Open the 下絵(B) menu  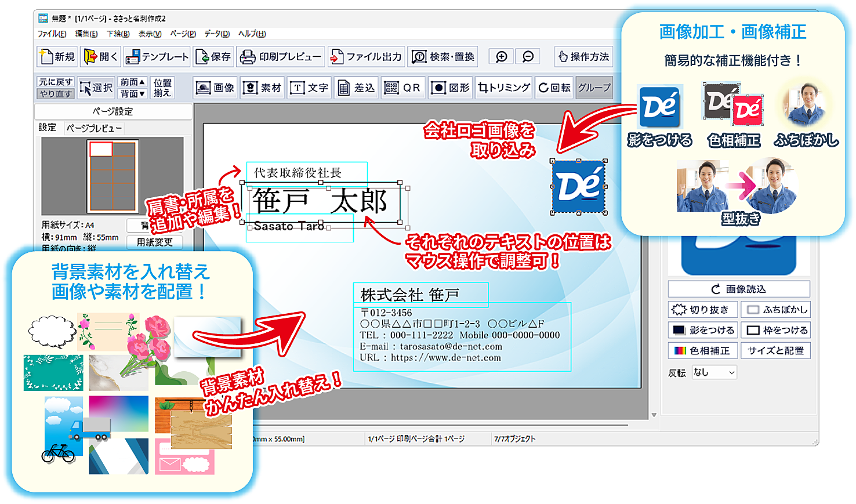click(118, 34)
